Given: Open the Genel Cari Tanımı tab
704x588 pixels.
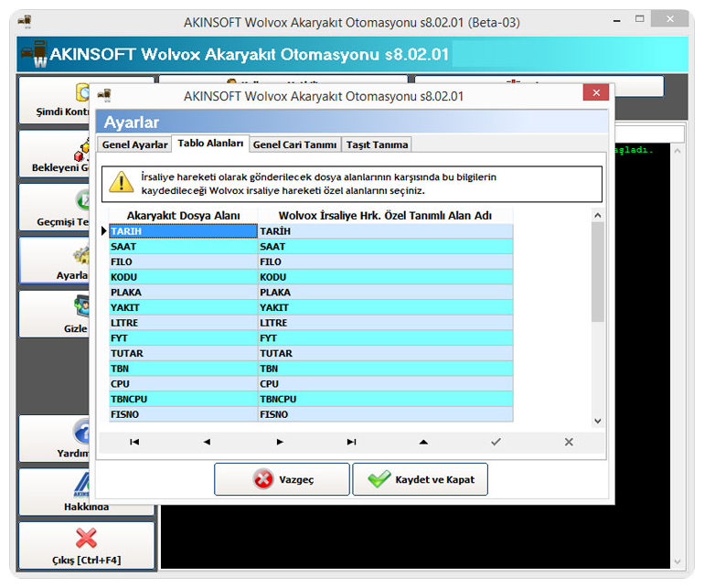Looking at the screenshot, I should [294, 144].
